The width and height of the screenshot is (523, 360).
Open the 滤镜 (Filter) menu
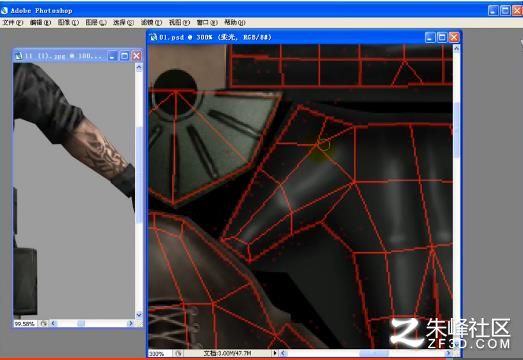(x=151, y=22)
